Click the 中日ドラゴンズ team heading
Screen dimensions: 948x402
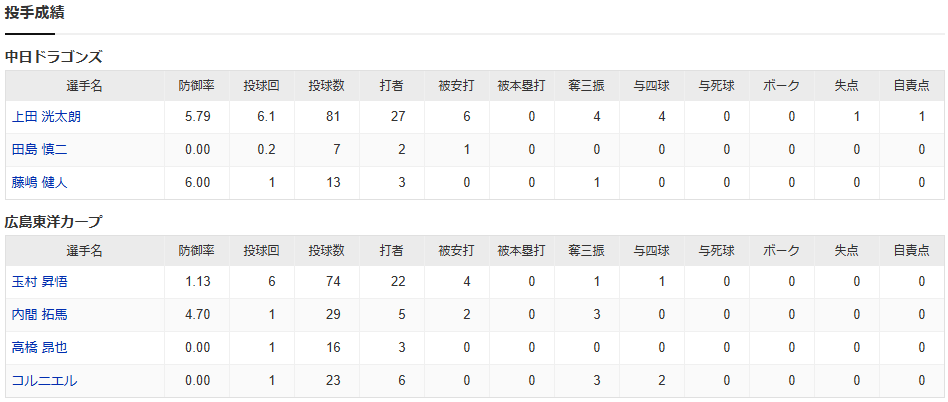[x=53, y=57]
